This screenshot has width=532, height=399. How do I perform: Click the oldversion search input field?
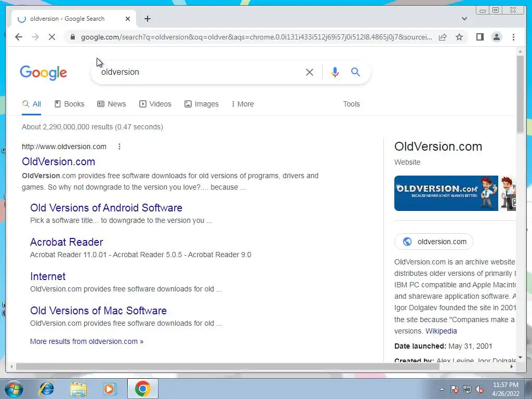click(x=200, y=72)
